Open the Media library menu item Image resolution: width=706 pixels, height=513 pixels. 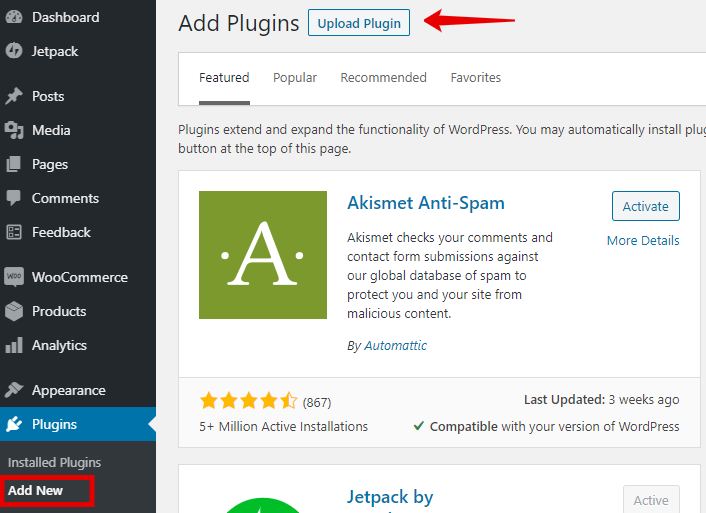51,131
